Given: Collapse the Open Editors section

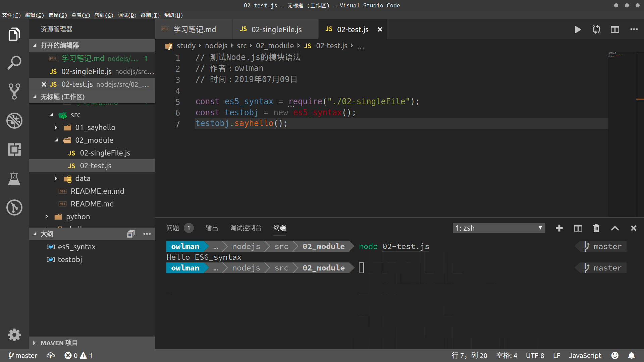Looking at the screenshot, I should [92, 45].
